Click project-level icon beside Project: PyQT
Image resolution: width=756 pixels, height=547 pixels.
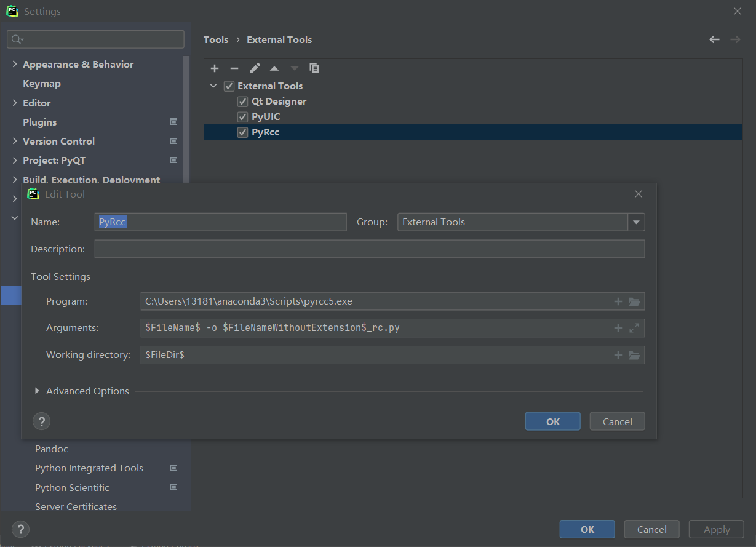pyautogui.click(x=173, y=160)
